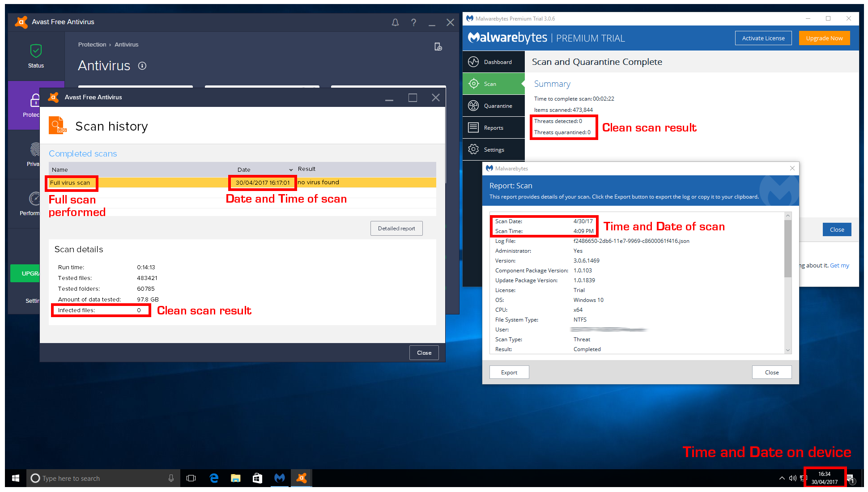Switch to Avast taskbar icon
The image size is (868, 492).
coord(302,478)
